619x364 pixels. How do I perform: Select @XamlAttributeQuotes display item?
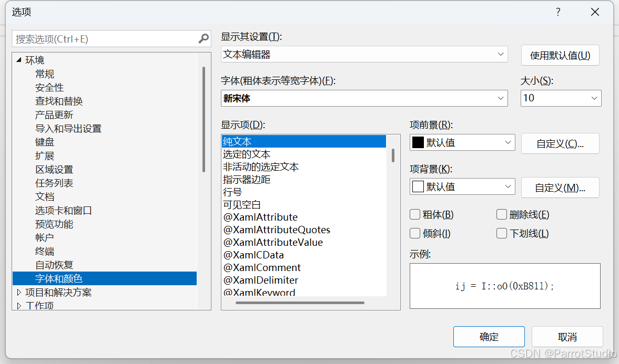coord(277,230)
